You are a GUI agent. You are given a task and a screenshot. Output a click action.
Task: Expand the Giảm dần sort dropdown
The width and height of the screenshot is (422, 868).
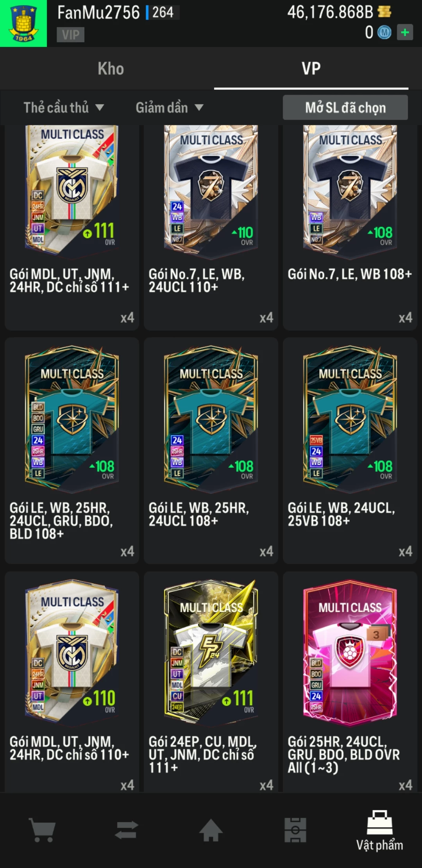coord(170,108)
